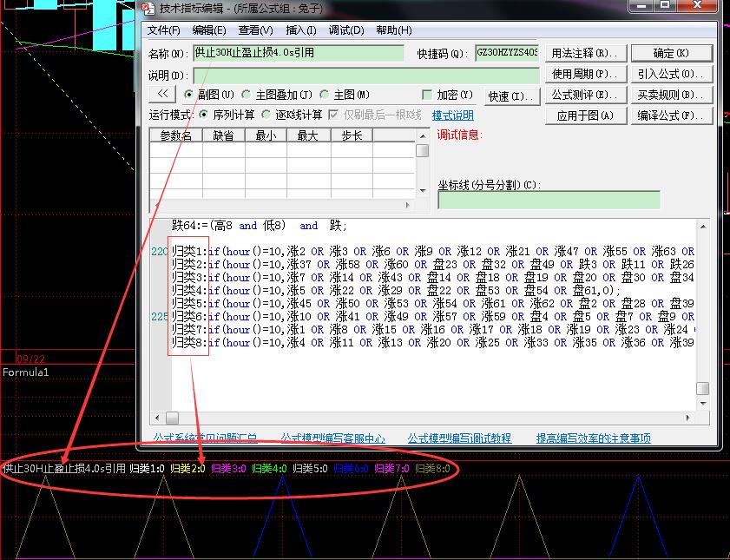The width and height of the screenshot is (730, 560).
Task: Click the << collapse button
Action: tap(162, 95)
